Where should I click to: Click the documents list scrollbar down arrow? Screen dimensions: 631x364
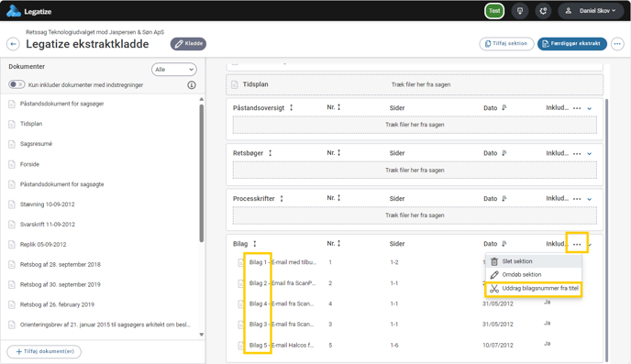202,335
